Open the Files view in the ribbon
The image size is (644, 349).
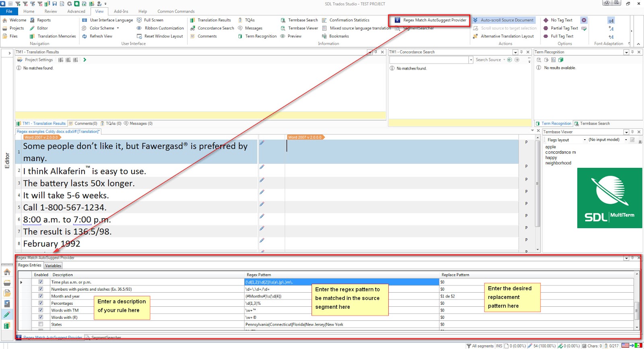(10, 36)
